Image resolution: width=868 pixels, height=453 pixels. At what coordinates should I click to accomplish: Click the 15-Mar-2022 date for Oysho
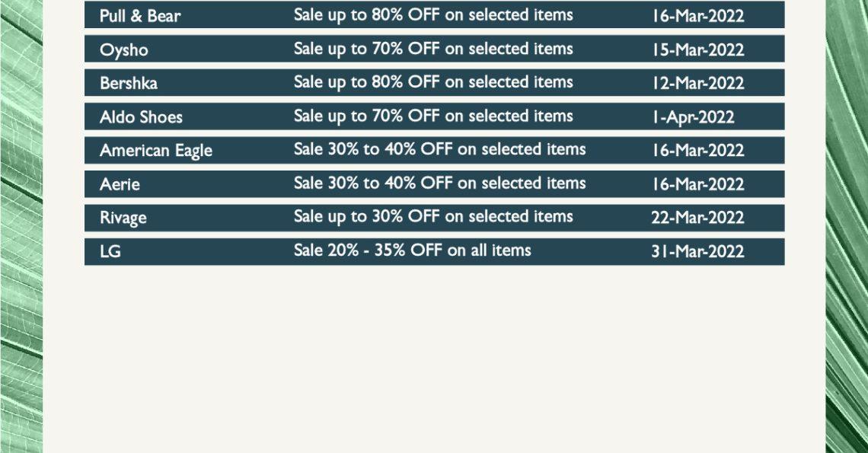697,49
